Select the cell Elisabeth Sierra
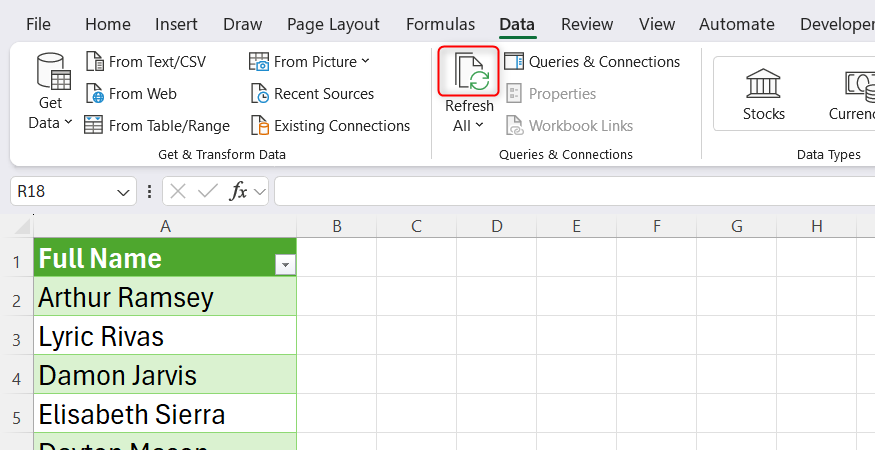The image size is (875, 450). [165, 413]
